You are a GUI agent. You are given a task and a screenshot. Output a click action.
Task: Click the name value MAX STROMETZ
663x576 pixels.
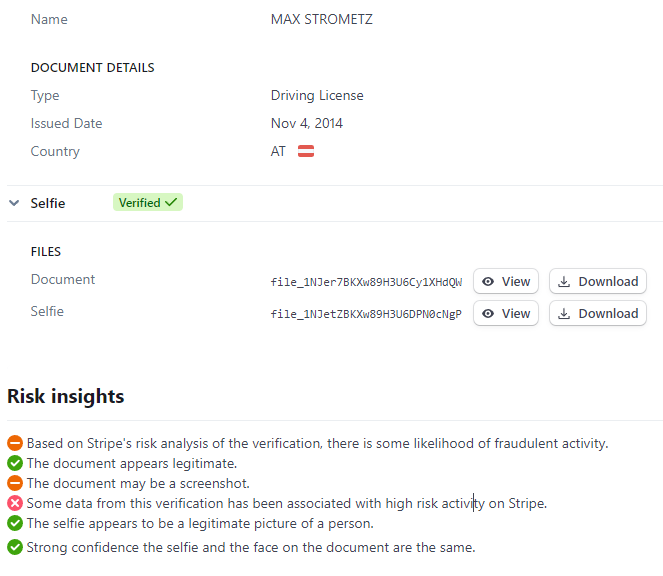point(321,19)
